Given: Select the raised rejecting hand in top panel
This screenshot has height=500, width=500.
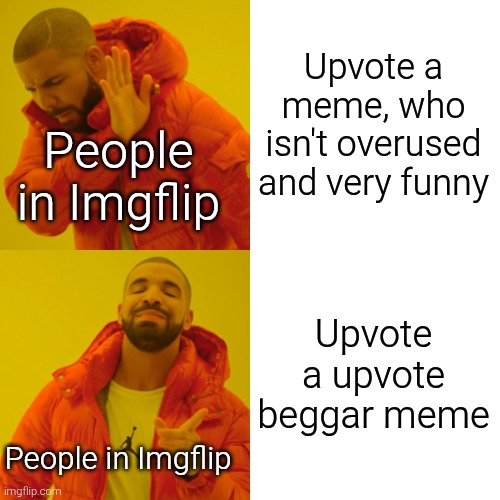Looking at the screenshot, I should click(130, 89).
